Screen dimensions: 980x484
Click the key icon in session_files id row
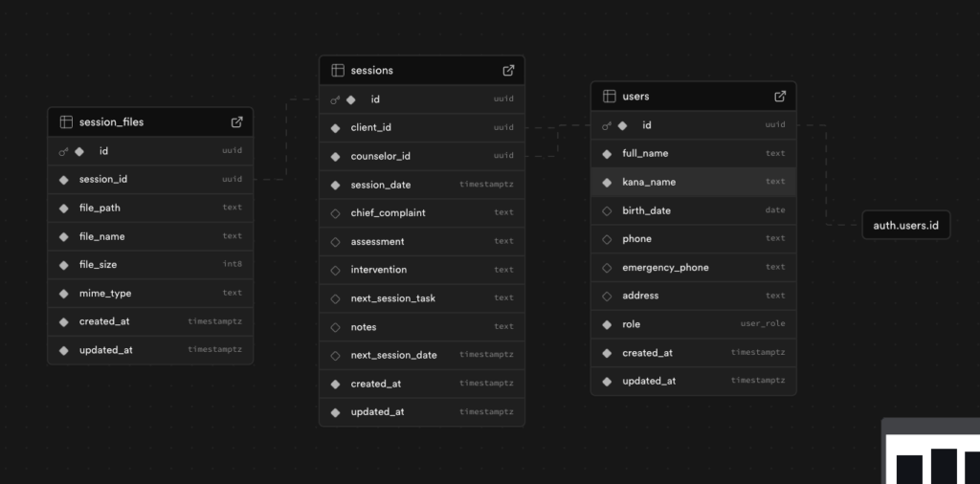click(x=63, y=151)
